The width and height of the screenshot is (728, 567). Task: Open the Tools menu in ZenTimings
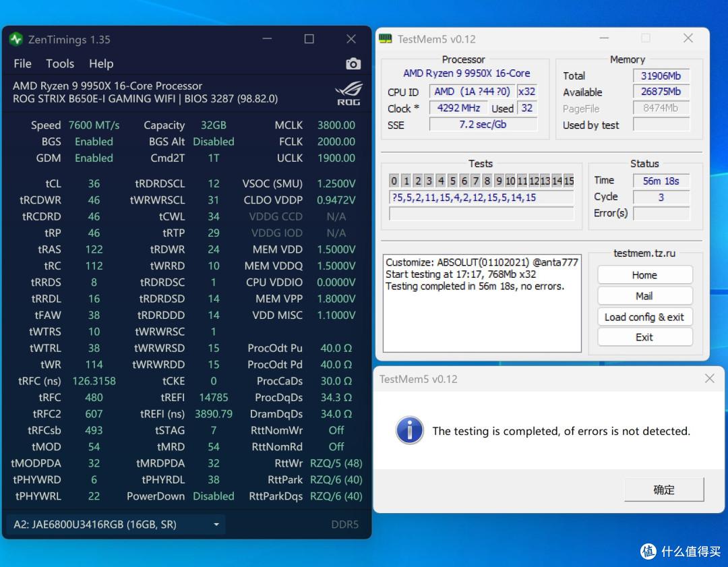tap(60, 63)
